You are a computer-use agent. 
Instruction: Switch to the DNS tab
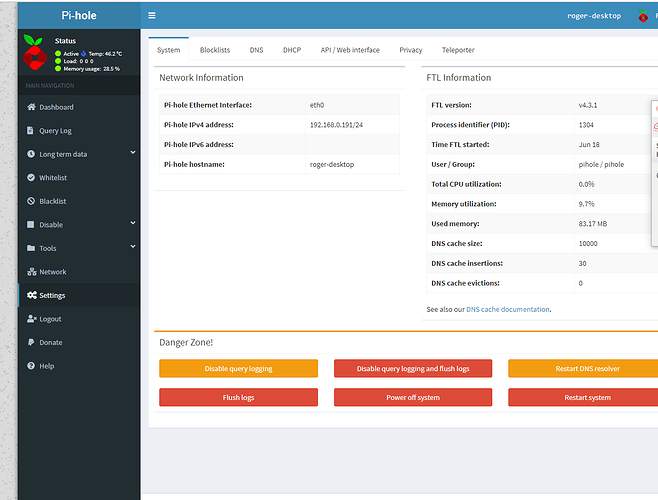point(256,50)
